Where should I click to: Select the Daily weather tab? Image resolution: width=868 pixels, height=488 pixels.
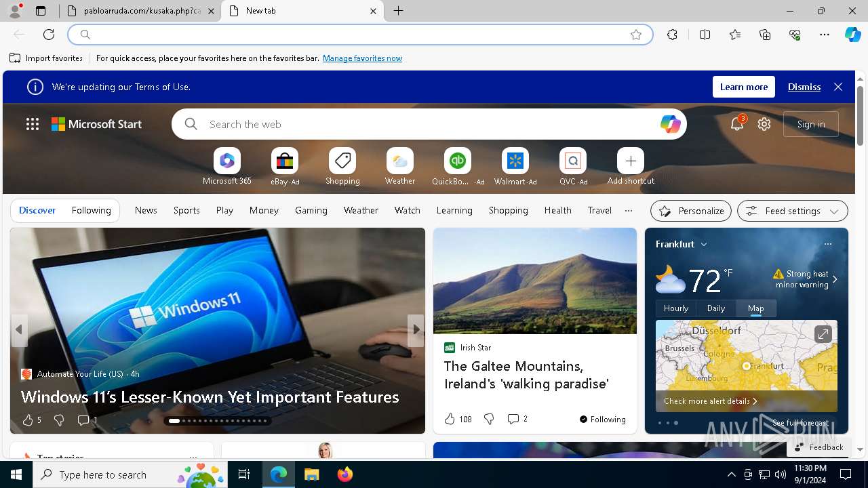tap(716, 308)
